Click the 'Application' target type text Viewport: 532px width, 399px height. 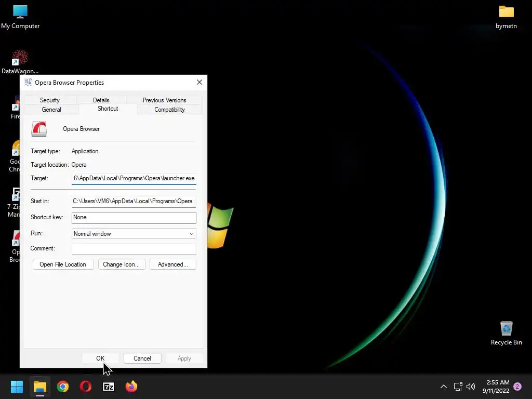point(85,151)
